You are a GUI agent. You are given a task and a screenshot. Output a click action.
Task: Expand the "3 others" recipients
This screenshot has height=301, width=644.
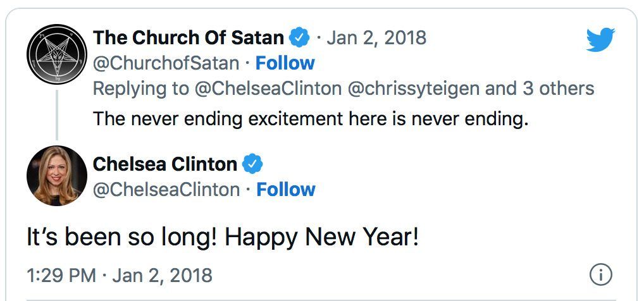(x=558, y=89)
